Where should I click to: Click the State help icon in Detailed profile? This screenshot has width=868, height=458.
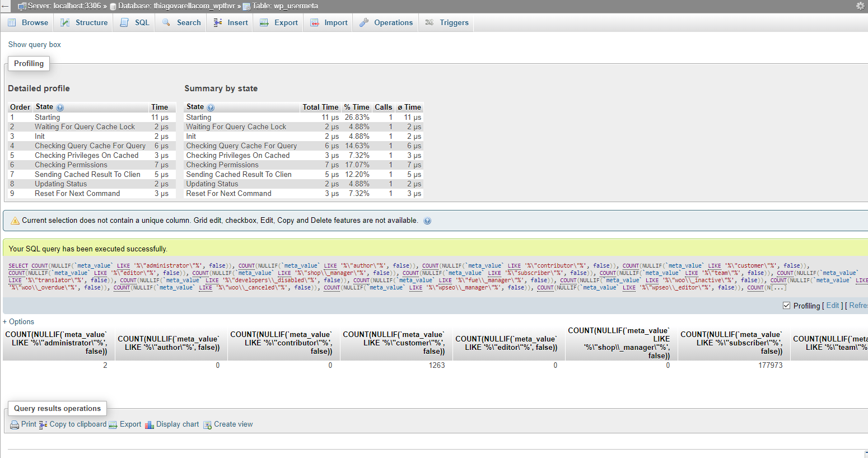coord(60,108)
